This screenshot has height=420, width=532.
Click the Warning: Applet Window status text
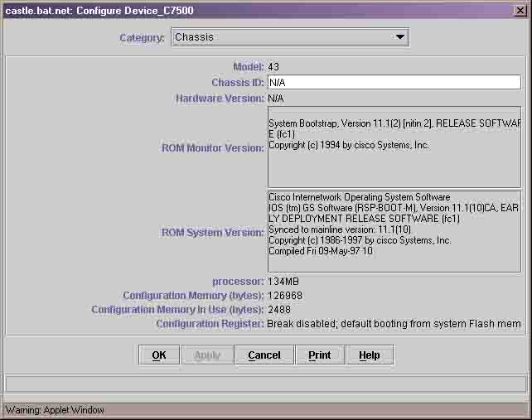[x=55, y=410]
